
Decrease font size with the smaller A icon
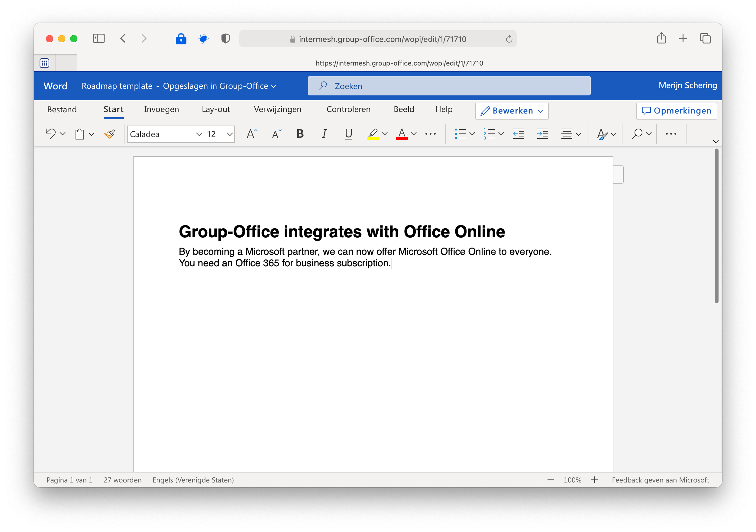(x=276, y=134)
